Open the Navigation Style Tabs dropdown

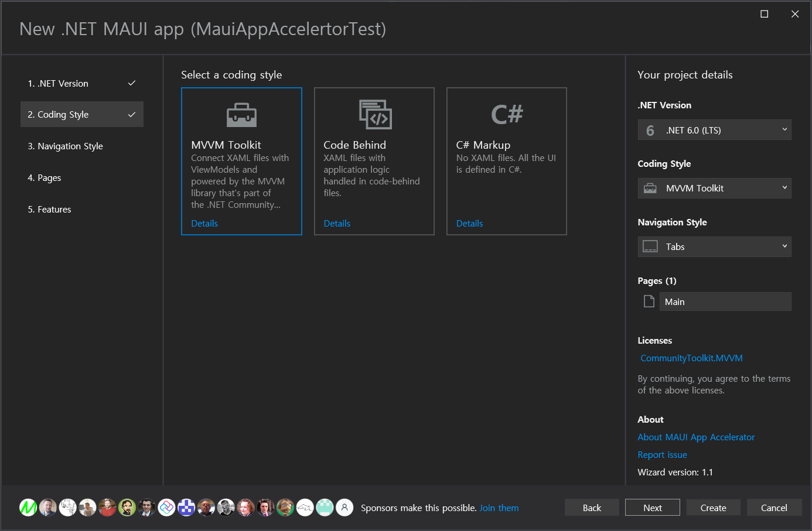click(x=714, y=246)
